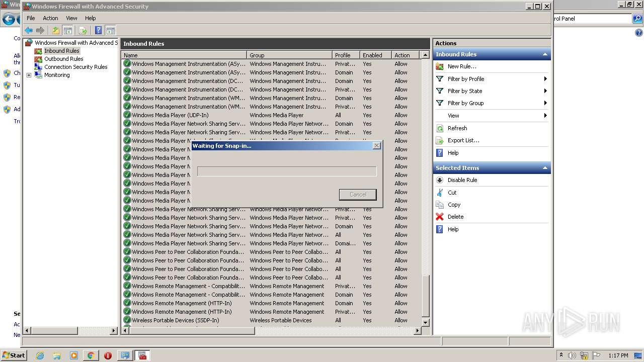Open the Action menu

(x=50, y=18)
